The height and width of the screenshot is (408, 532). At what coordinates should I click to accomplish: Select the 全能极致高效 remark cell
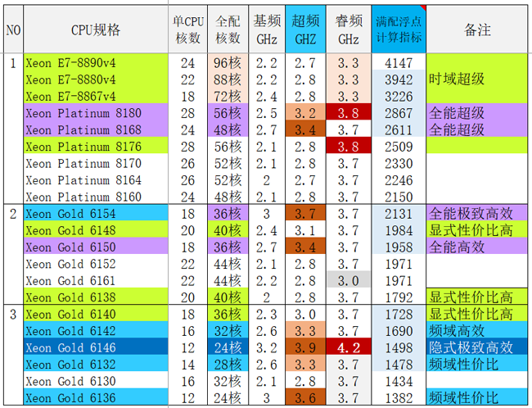476,213
